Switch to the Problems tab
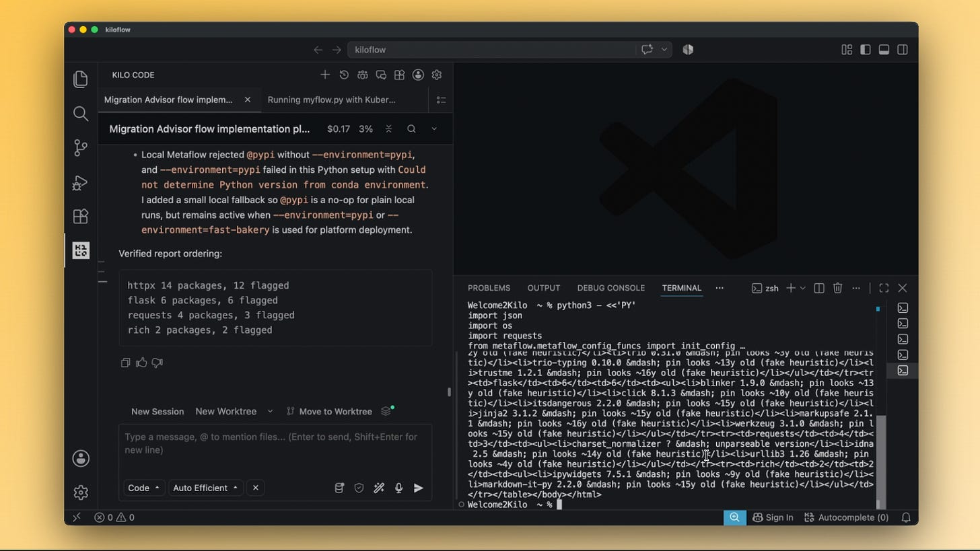 coord(489,288)
